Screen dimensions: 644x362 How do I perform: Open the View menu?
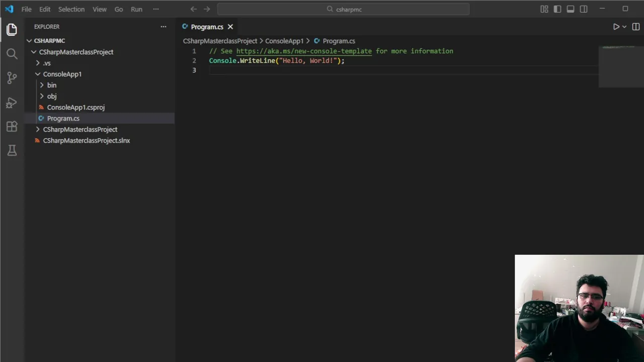(100, 9)
